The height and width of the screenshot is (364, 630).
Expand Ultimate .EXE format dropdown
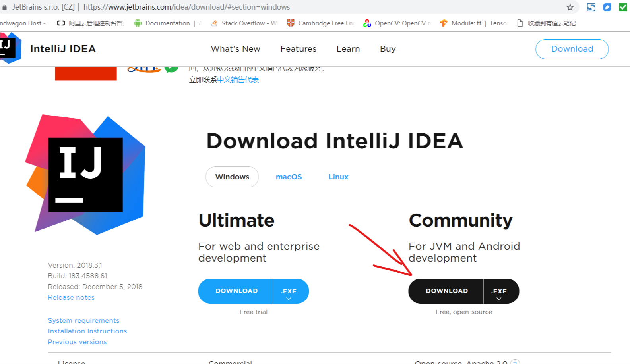pyautogui.click(x=291, y=291)
